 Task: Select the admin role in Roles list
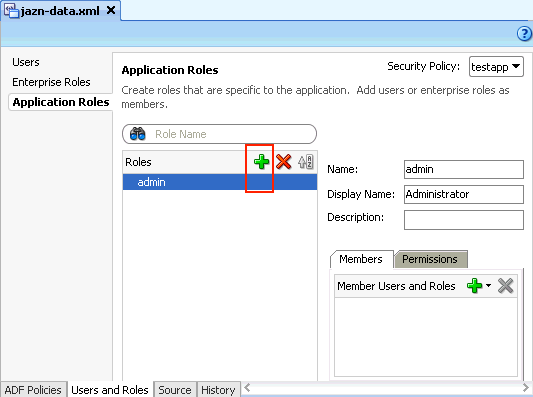(x=220, y=182)
